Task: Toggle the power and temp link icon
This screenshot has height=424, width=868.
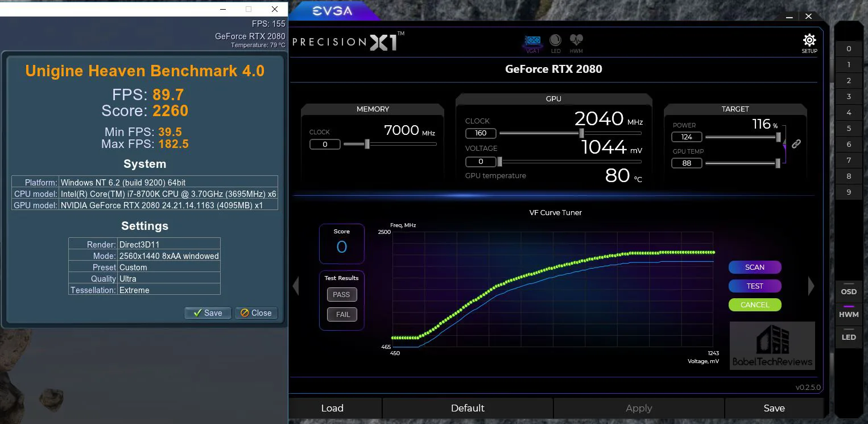Action: [x=796, y=144]
